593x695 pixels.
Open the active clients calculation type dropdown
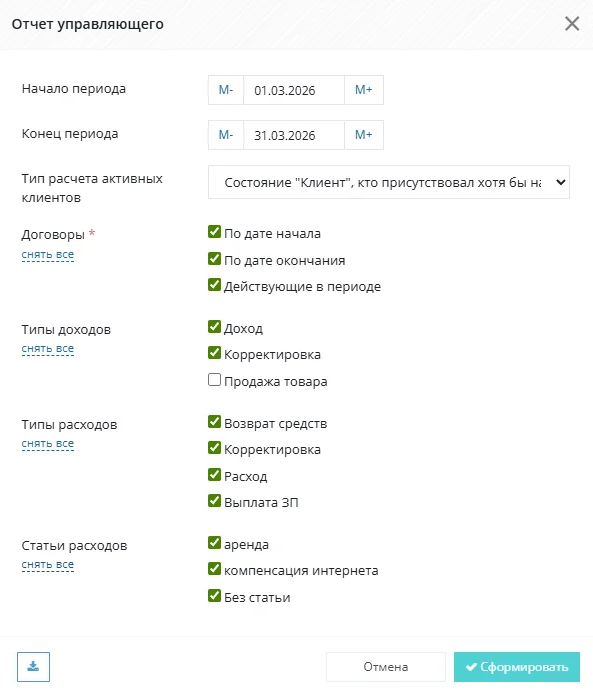tap(389, 182)
